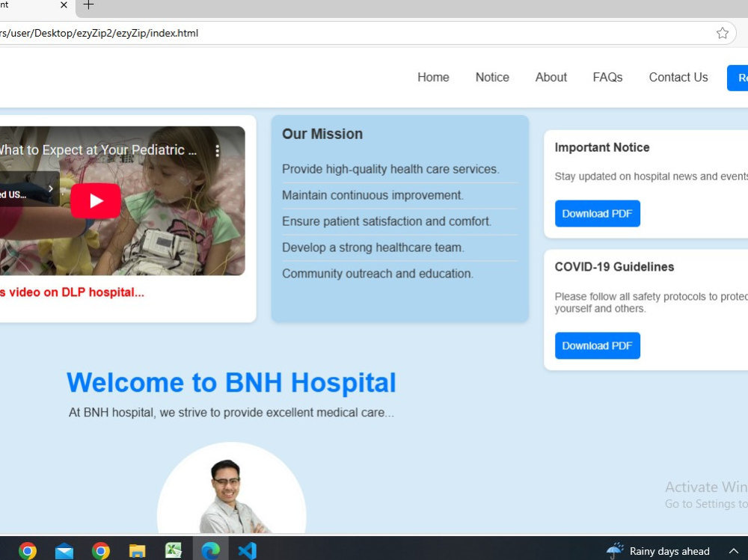Viewport: 748px width, 560px height.
Task: Open a new browser tab
Action: (88, 5)
